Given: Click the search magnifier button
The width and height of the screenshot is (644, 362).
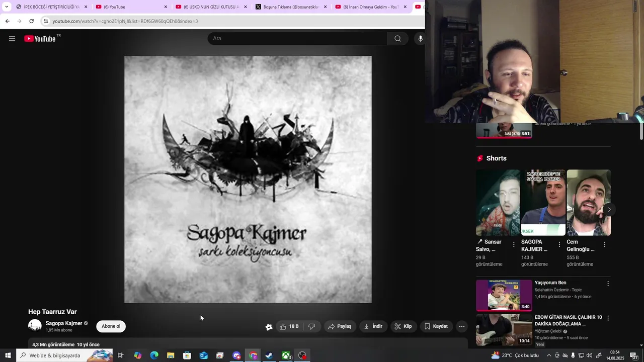Looking at the screenshot, I should click(x=397, y=39).
